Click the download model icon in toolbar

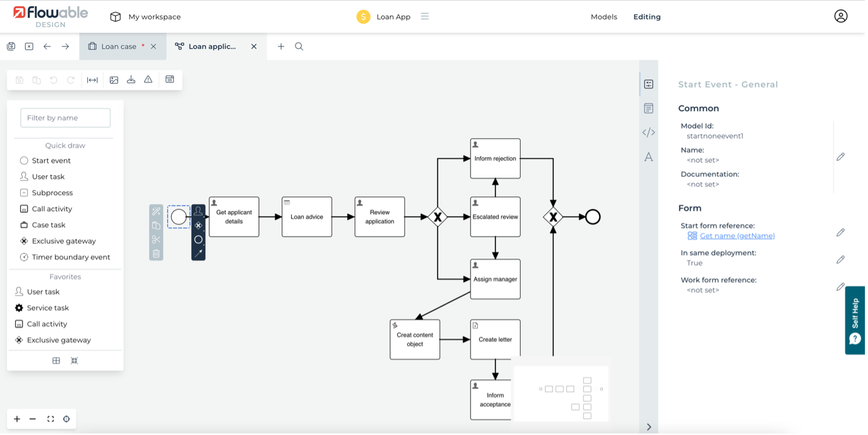pyautogui.click(x=131, y=80)
